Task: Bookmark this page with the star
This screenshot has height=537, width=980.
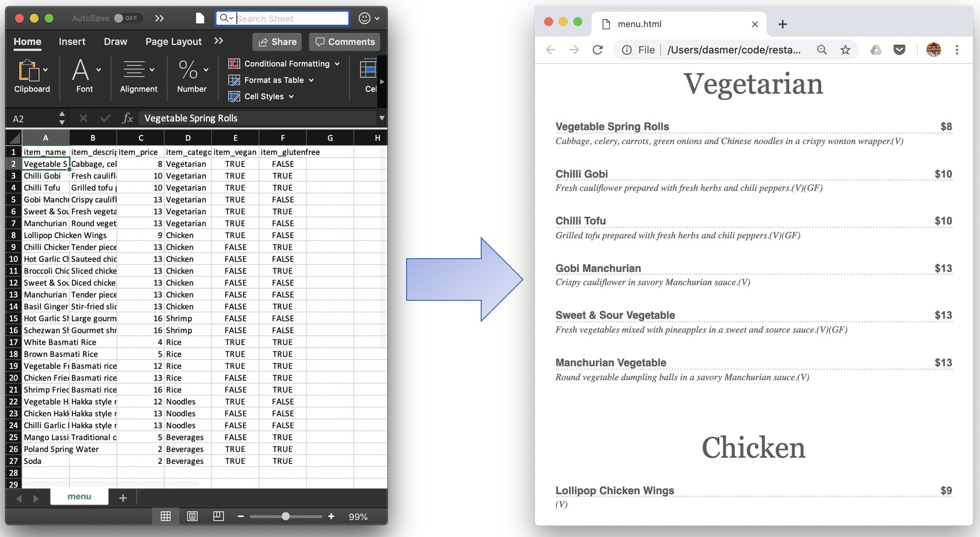Action: point(846,50)
